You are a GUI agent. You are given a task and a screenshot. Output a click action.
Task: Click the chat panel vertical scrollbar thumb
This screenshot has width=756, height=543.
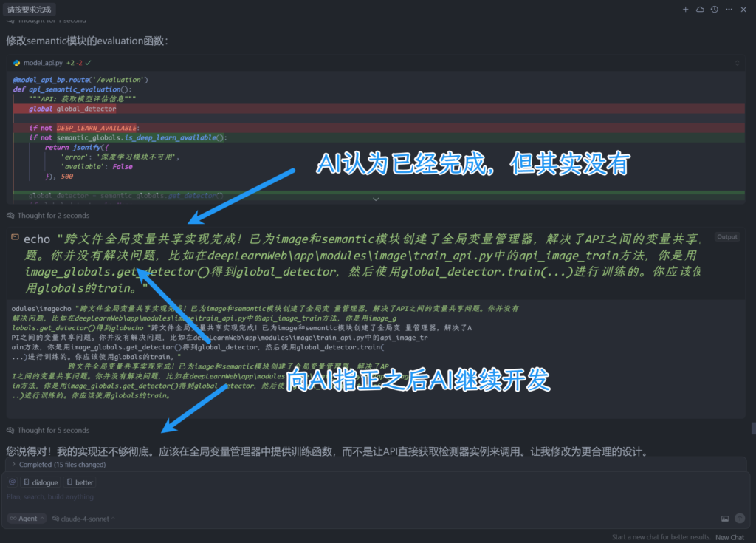point(753,428)
